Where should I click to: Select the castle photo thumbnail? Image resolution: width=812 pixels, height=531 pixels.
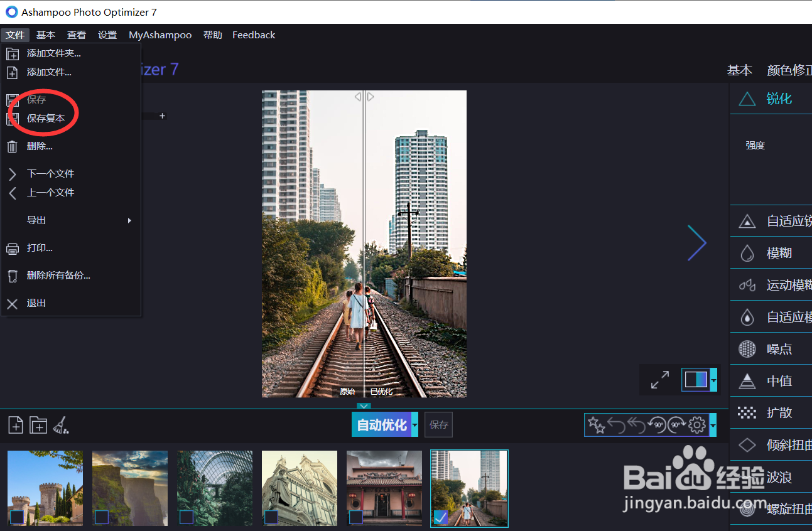(x=45, y=488)
